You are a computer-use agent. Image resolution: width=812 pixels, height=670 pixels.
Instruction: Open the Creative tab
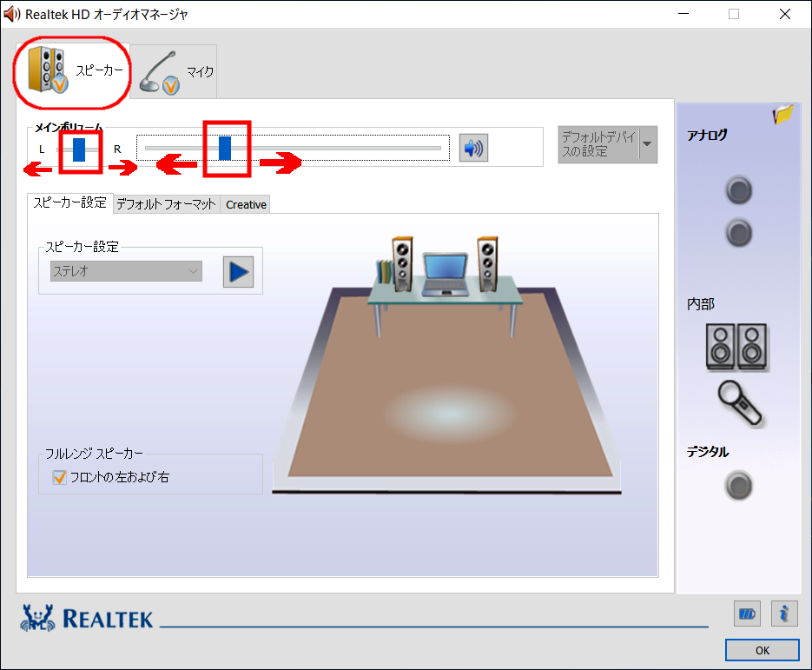(246, 205)
